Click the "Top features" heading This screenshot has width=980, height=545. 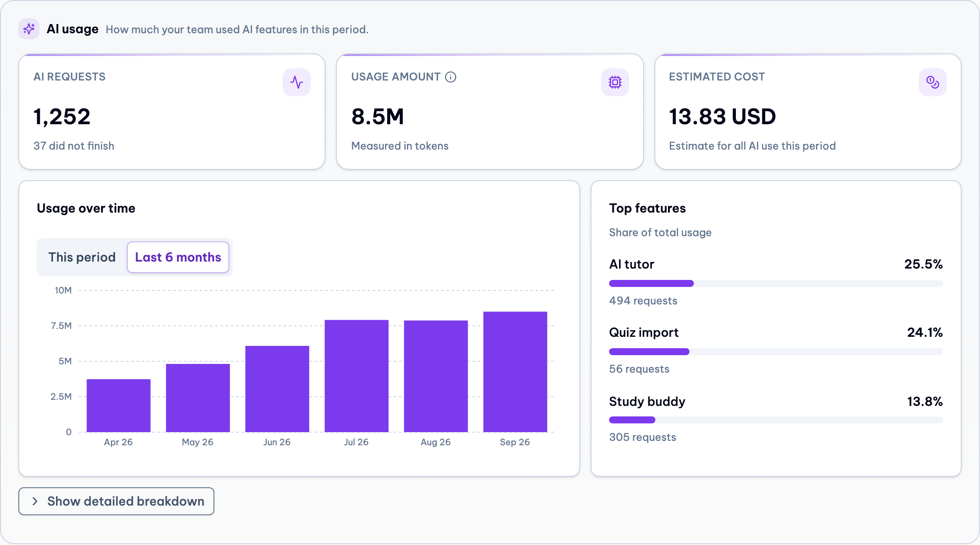pyautogui.click(x=647, y=208)
